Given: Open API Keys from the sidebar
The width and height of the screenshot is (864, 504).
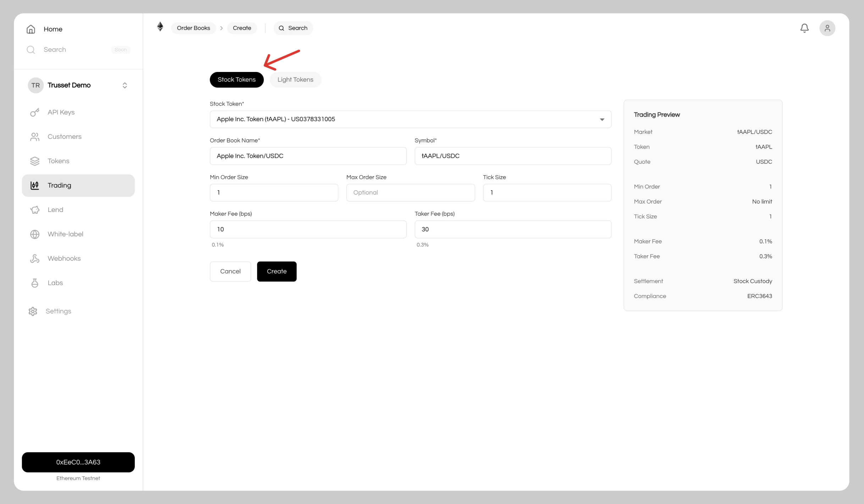Looking at the screenshot, I should click(61, 112).
